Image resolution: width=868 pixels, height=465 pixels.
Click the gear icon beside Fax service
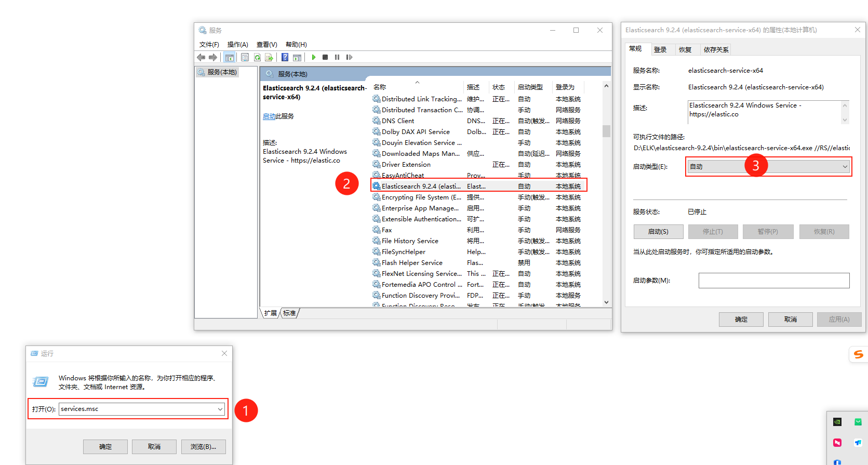[x=376, y=230]
